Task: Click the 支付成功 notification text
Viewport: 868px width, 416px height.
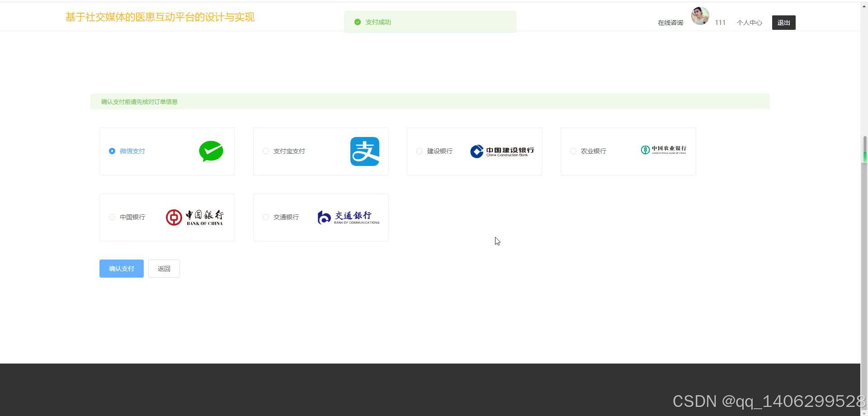Action: pos(378,22)
